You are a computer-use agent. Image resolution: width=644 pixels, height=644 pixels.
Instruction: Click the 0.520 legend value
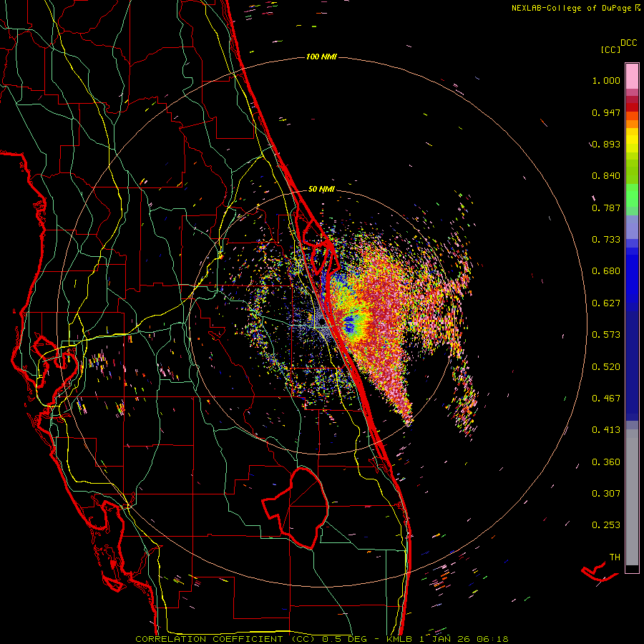(x=606, y=366)
